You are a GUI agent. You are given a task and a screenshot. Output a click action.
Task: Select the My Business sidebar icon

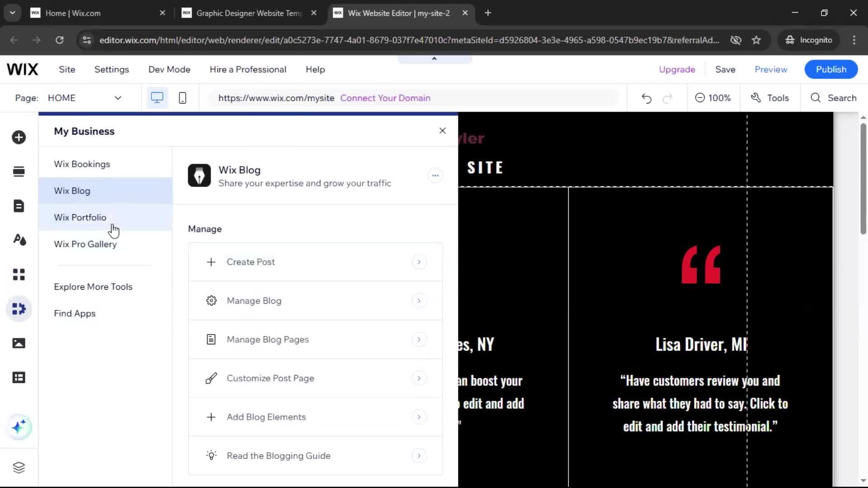coord(19,309)
